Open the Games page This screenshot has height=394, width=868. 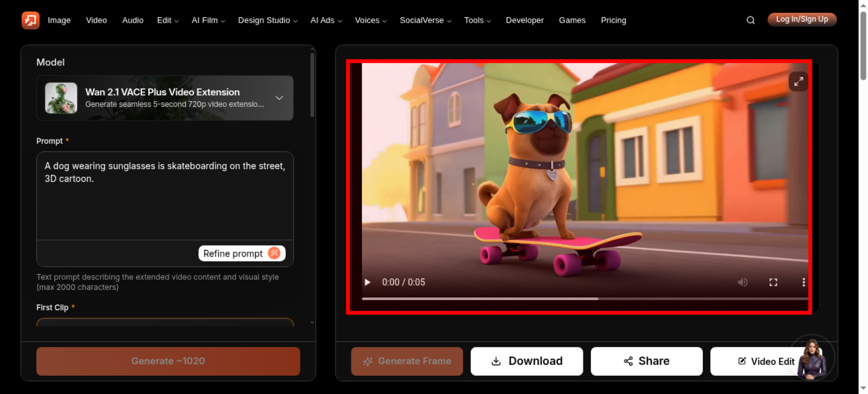(572, 20)
